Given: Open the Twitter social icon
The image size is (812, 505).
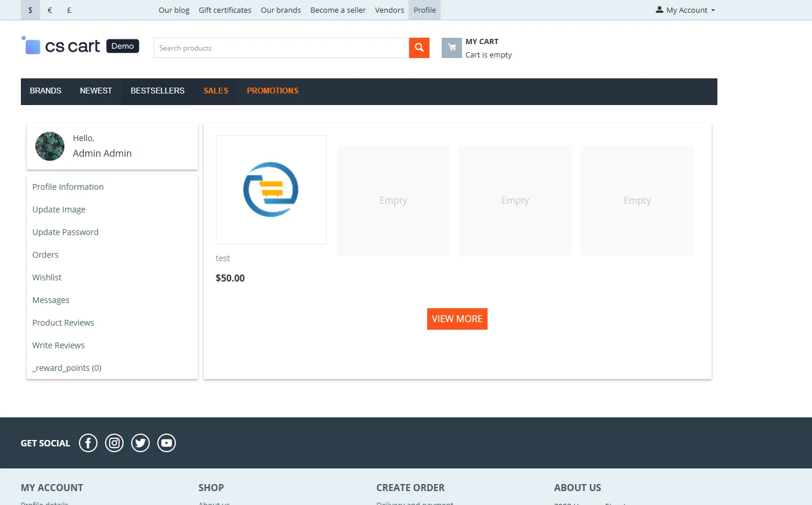Looking at the screenshot, I should point(140,443).
